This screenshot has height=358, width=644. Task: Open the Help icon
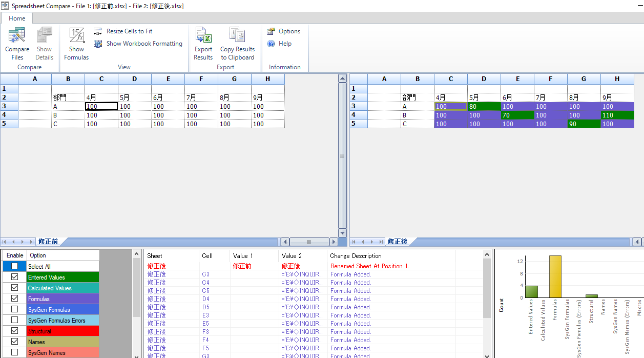(x=271, y=44)
